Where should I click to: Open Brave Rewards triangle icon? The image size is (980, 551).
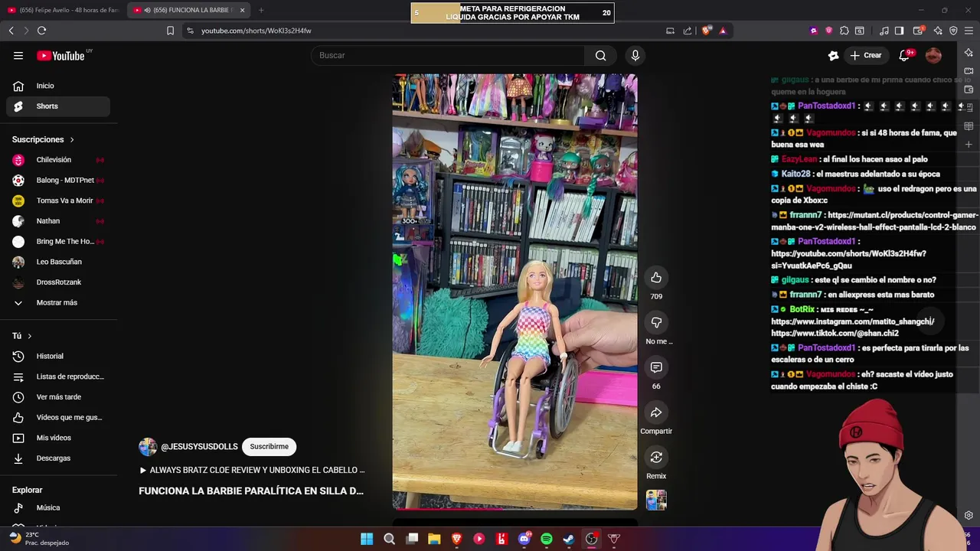(723, 31)
